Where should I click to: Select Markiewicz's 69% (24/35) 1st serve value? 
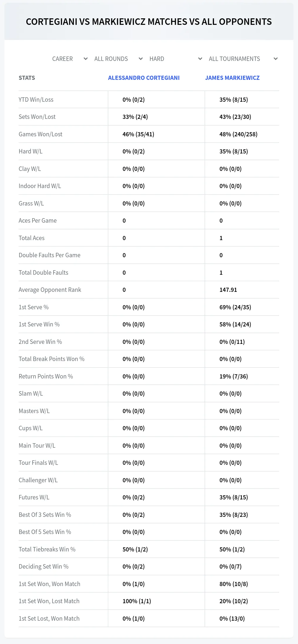(x=235, y=307)
